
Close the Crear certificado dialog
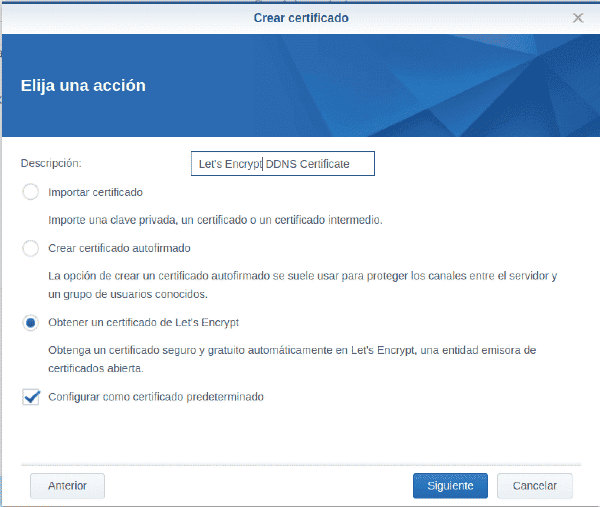point(578,18)
